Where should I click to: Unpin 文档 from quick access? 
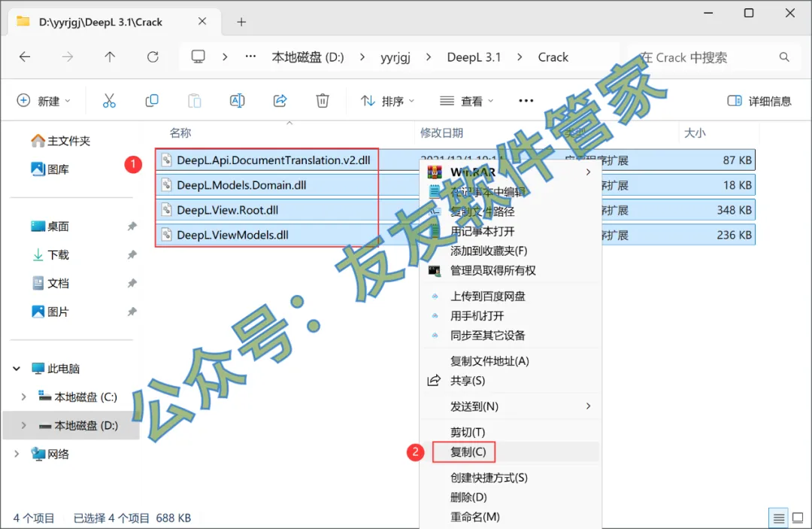132,283
